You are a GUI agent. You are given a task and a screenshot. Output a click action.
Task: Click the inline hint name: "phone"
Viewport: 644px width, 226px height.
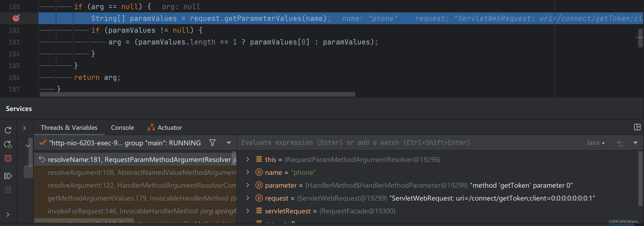(x=370, y=18)
